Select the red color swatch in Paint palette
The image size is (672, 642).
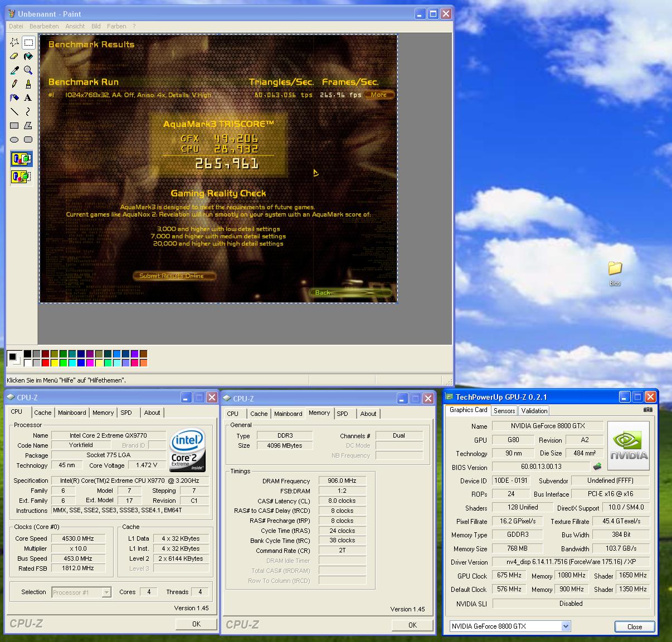tap(45, 363)
